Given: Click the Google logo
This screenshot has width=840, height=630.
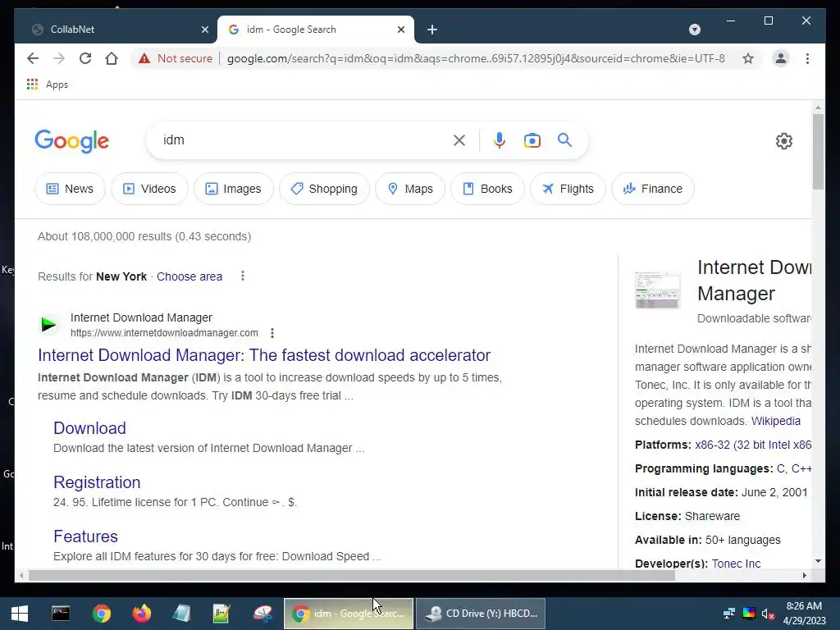Looking at the screenshot, I should point(72,141).
